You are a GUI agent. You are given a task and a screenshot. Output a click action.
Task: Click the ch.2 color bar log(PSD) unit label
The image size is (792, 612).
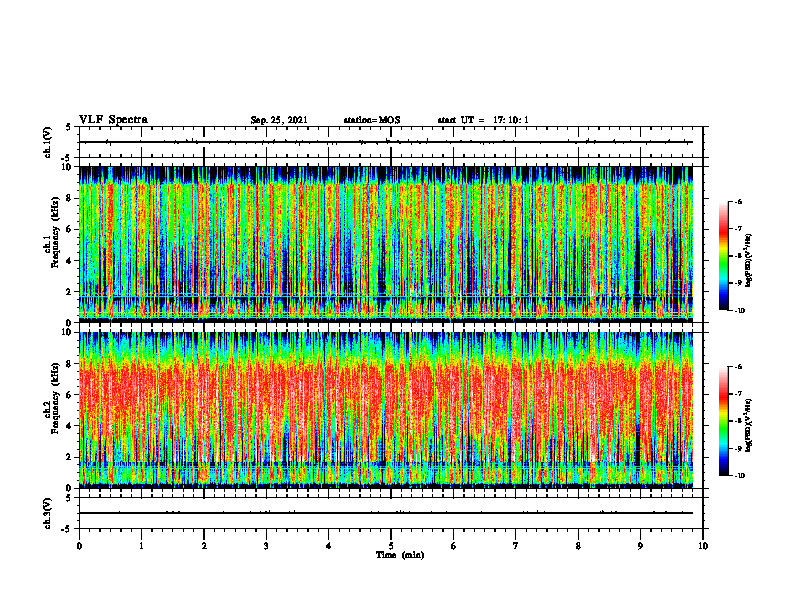750,425
